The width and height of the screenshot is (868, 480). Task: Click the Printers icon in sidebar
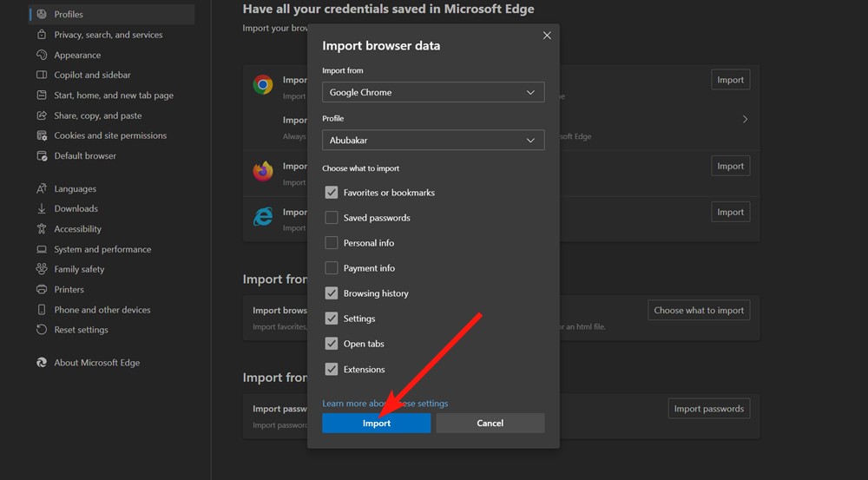click(x=42, y=290)
